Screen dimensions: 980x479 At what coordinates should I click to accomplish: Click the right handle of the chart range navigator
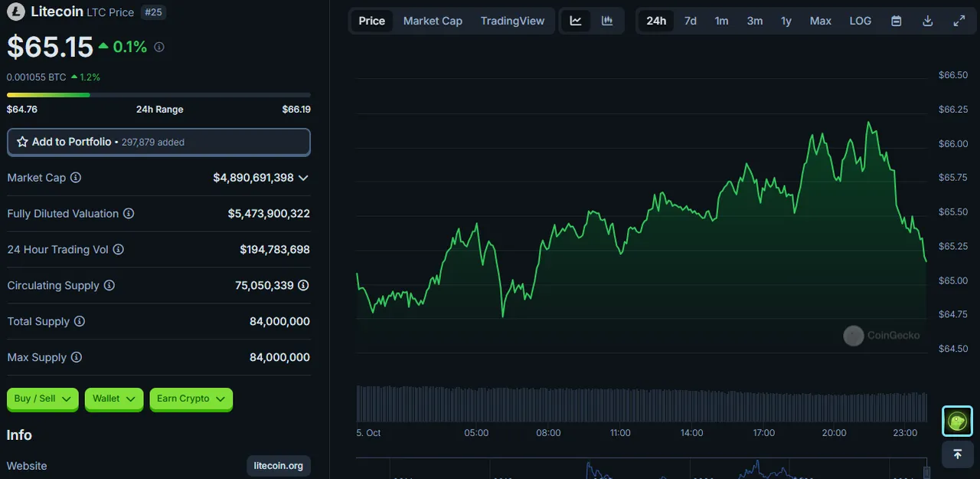pos(926,471)
